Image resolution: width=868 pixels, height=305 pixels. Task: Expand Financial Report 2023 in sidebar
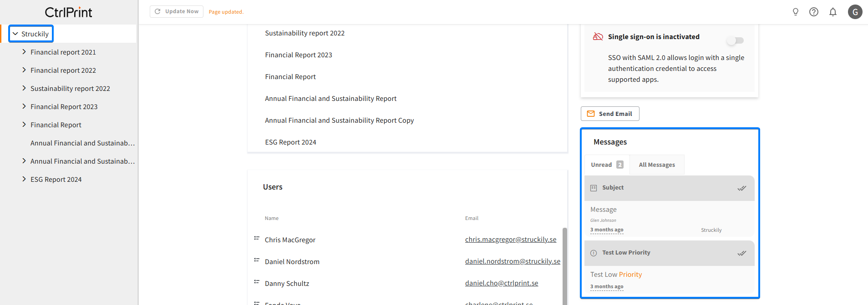click(24, 106)
